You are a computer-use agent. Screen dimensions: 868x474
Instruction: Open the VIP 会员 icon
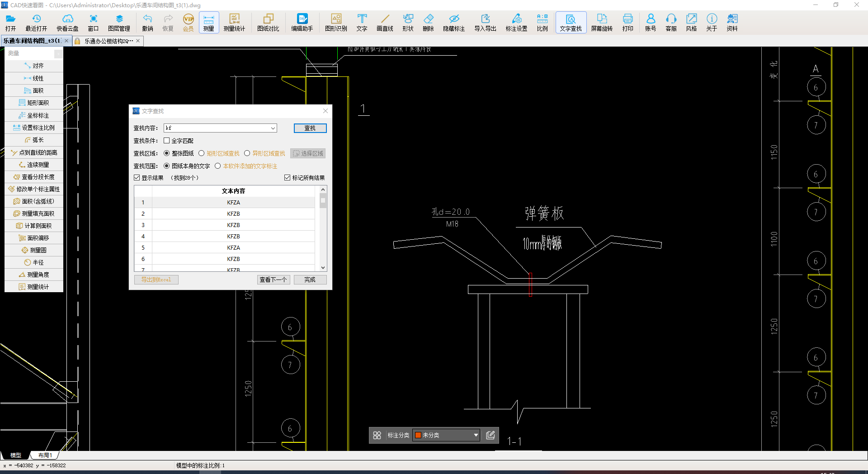[188, 22]
